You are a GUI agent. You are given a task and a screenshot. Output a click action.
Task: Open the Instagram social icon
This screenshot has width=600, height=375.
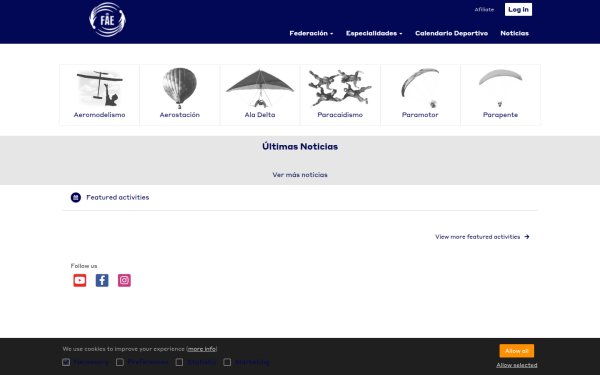(x=124, y=280)
